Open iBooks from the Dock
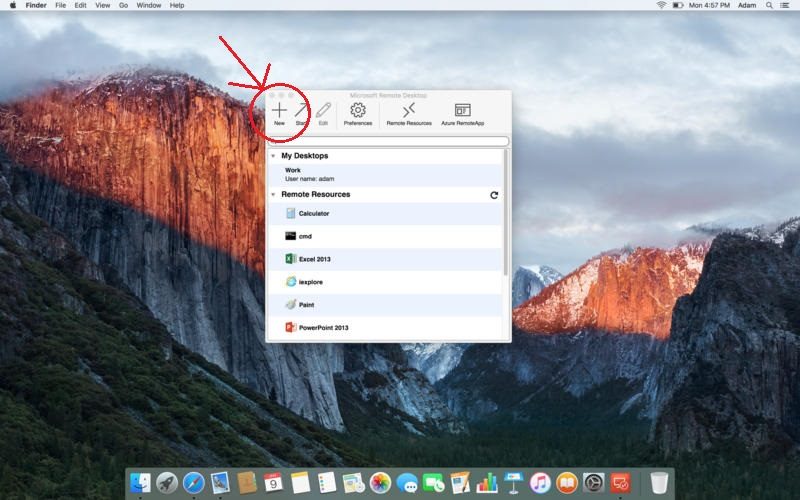Image resolution: width=800 pixels, height=500 pixels. (x=566, y=482)
